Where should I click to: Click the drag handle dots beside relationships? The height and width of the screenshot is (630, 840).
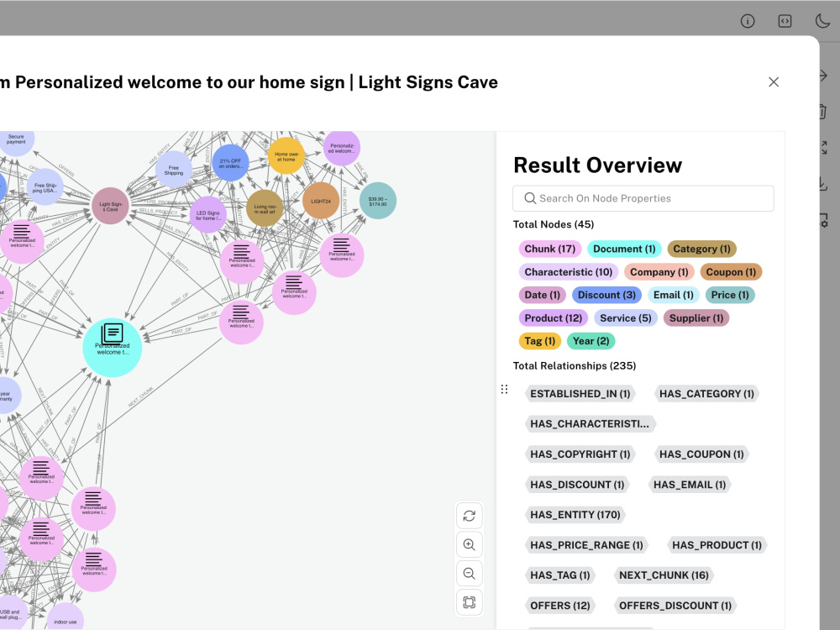pos(504,390)
